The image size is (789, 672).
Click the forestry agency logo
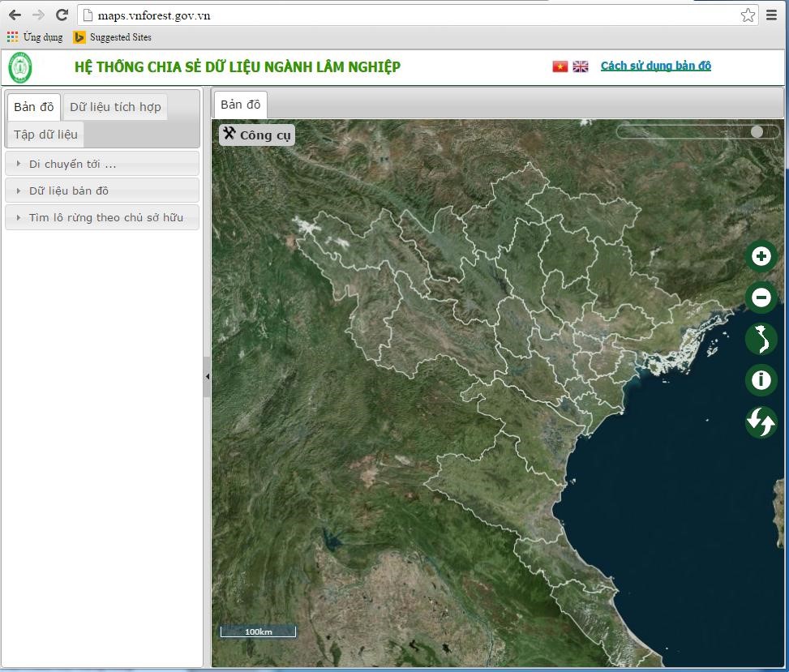pos(20,67)
